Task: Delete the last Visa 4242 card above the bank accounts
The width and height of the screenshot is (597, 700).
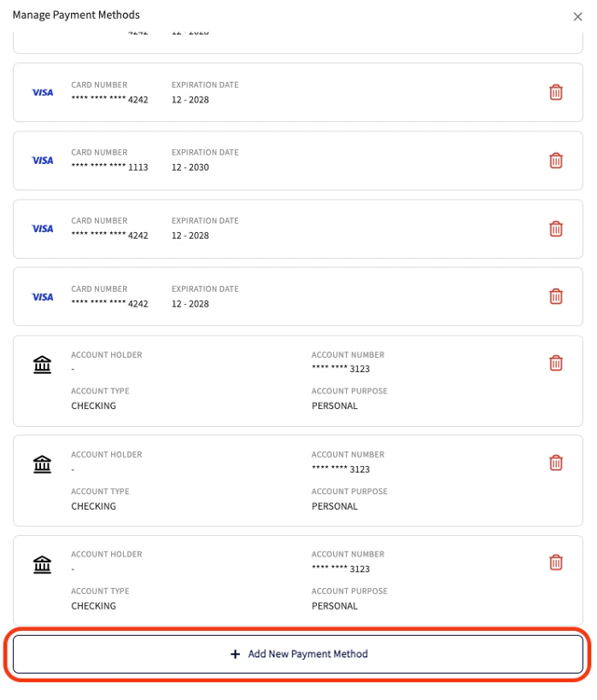Action: (x=555, y=296)
